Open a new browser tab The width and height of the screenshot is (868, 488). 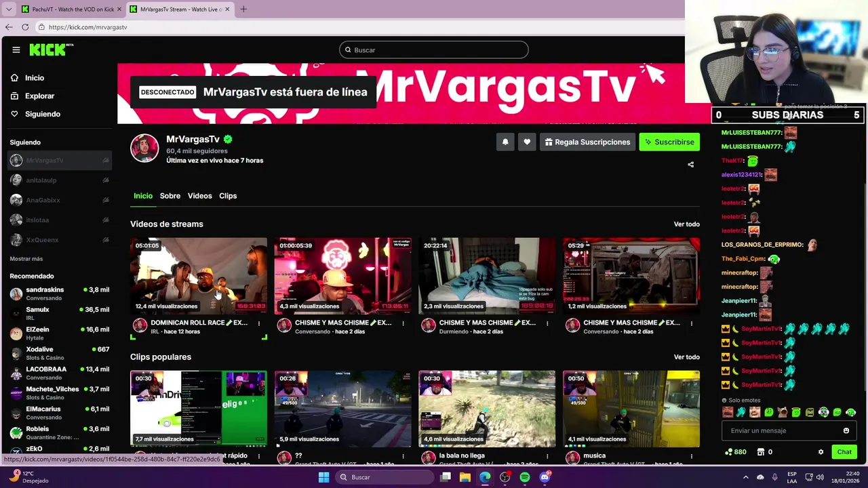pyautogui.click(x=243, y=9)
